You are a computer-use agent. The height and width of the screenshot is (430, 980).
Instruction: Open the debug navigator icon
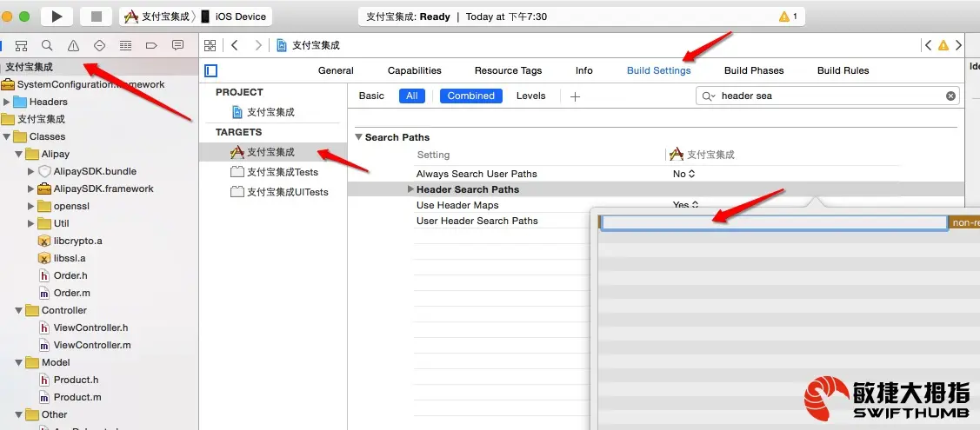point(125,45)
